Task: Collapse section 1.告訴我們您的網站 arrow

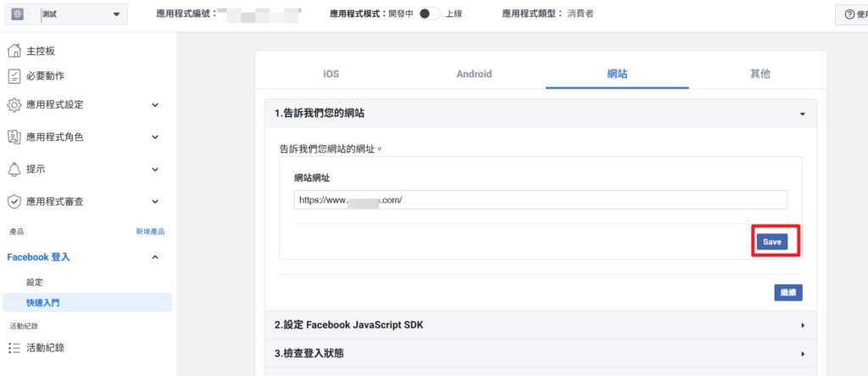Action: click(x=803, y=114)
